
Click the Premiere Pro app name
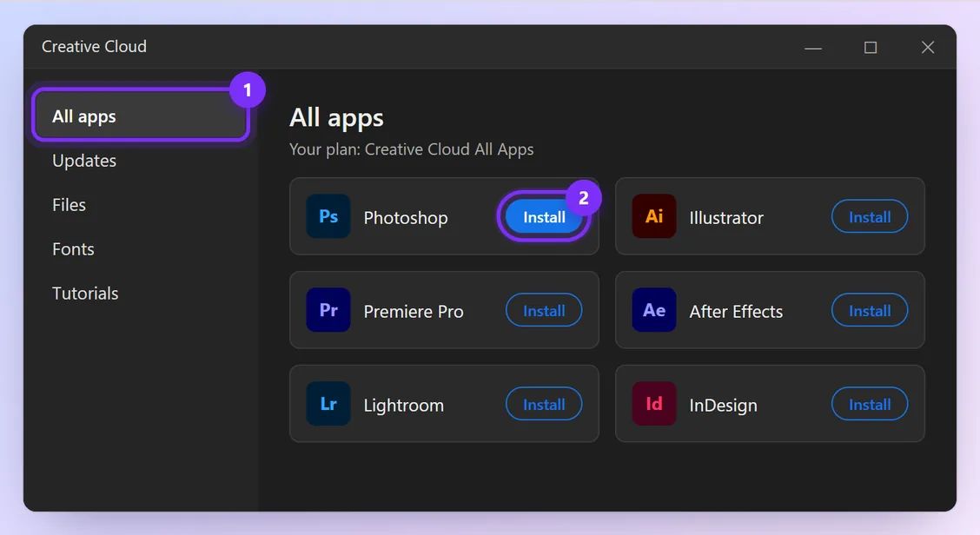click(414, 311)
